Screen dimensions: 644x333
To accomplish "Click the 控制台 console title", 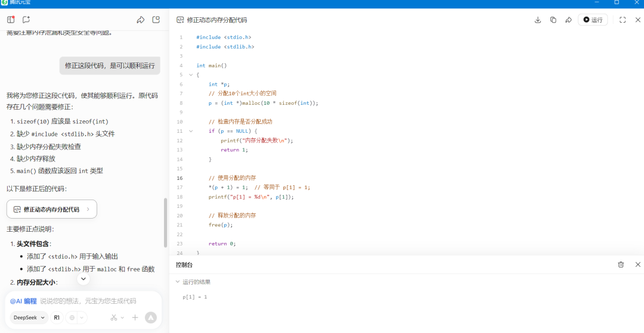I will point(184,264).
